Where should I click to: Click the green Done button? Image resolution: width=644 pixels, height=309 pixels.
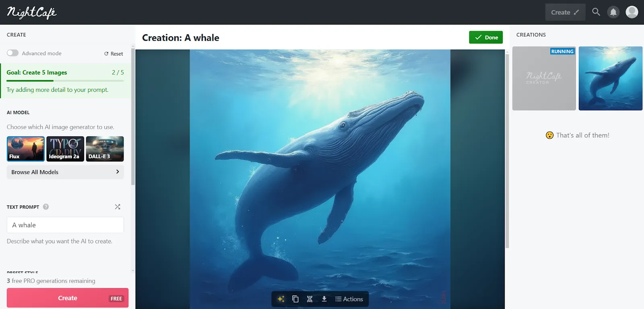click(x=486, y=37)
